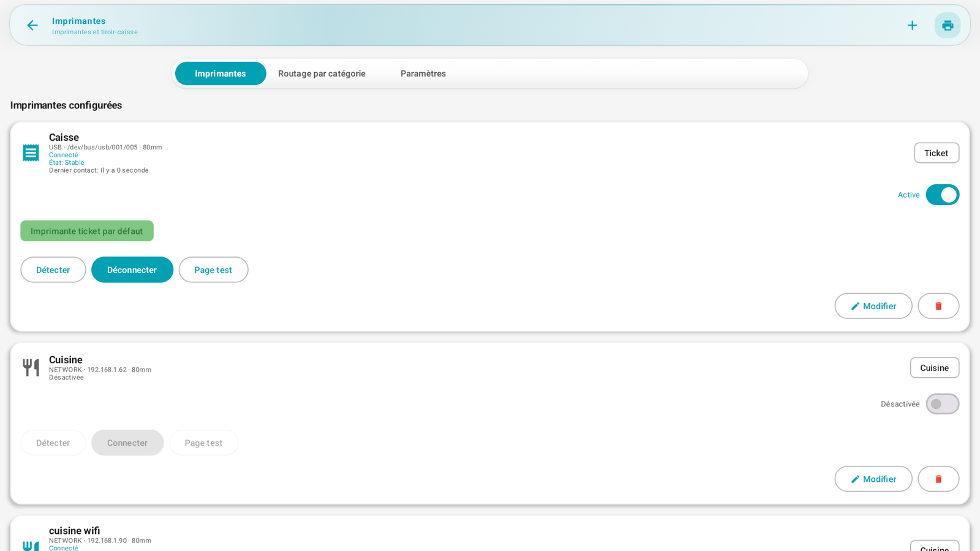Add a new printer with plus icon
Viewport: 980px width, 551px height.
[x=912, y=25]
